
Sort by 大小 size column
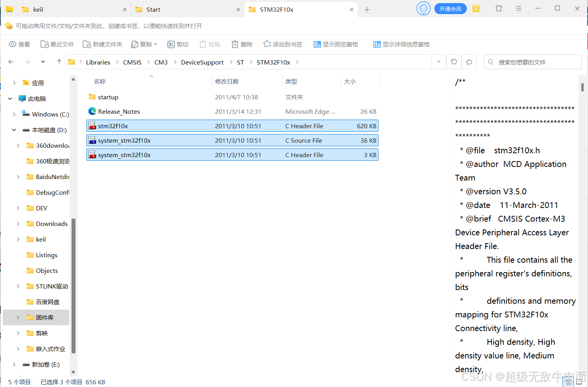350,81
